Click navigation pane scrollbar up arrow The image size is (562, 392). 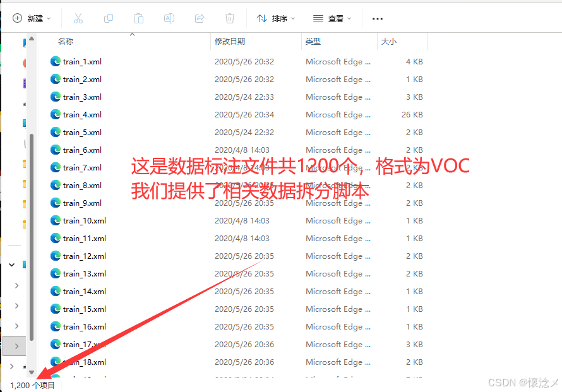[x=32, y=39]
